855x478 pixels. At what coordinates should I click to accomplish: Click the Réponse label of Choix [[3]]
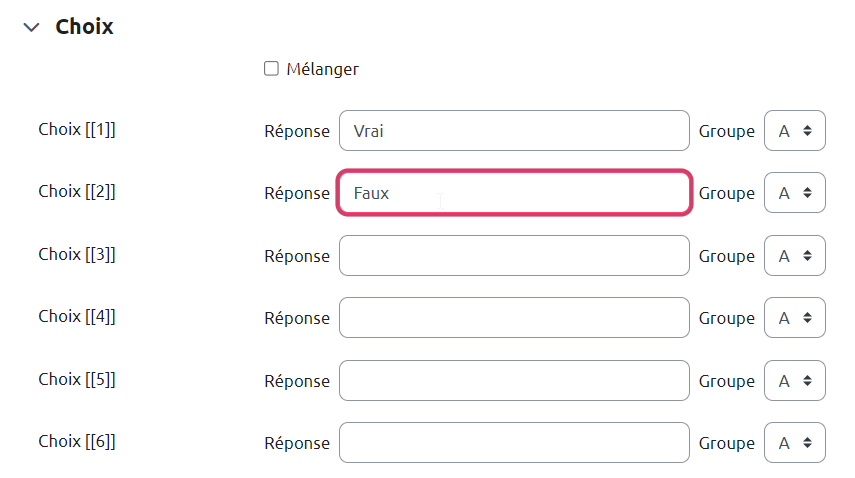point(296,256)
